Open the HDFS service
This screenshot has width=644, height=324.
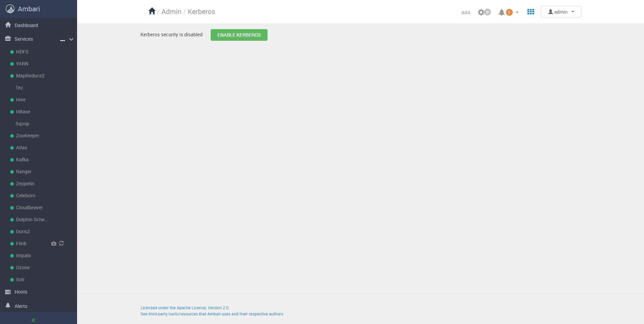point(22,52)
